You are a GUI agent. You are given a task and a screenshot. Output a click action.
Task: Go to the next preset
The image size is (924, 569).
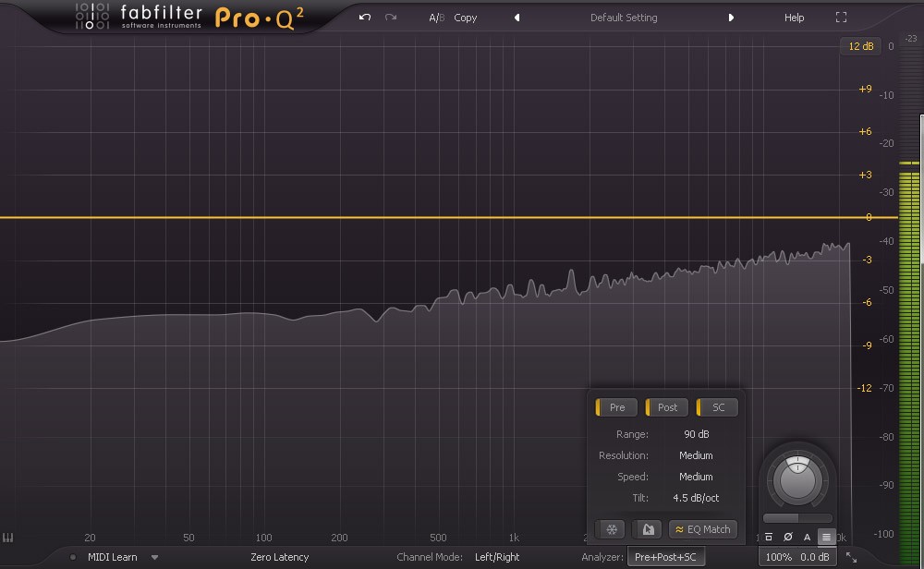pos(731,18)
